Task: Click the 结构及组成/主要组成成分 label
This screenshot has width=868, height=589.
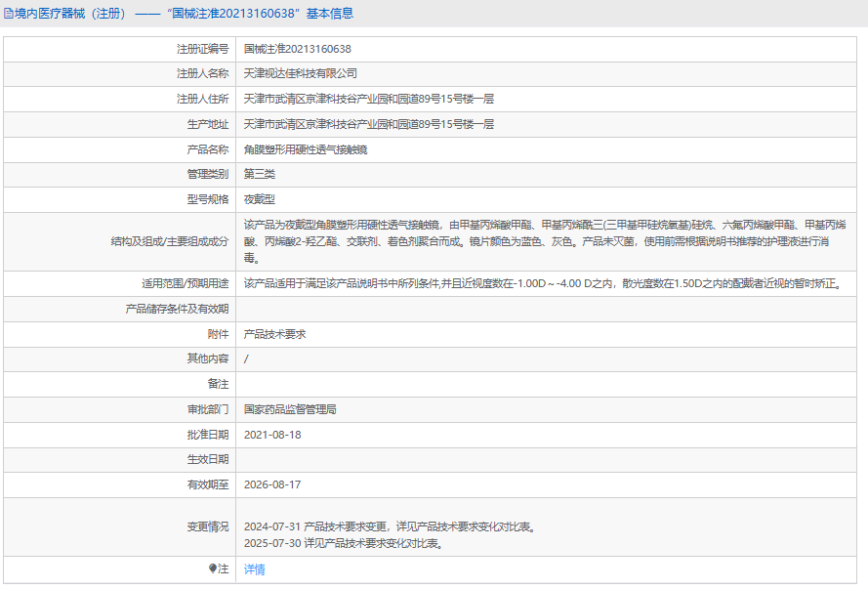Action: (x=170, y=241)
